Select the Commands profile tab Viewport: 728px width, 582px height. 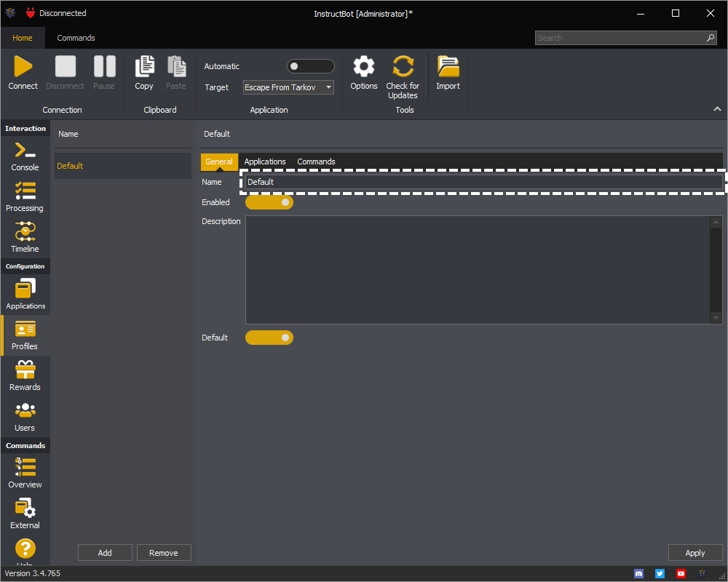pos(316,162)
